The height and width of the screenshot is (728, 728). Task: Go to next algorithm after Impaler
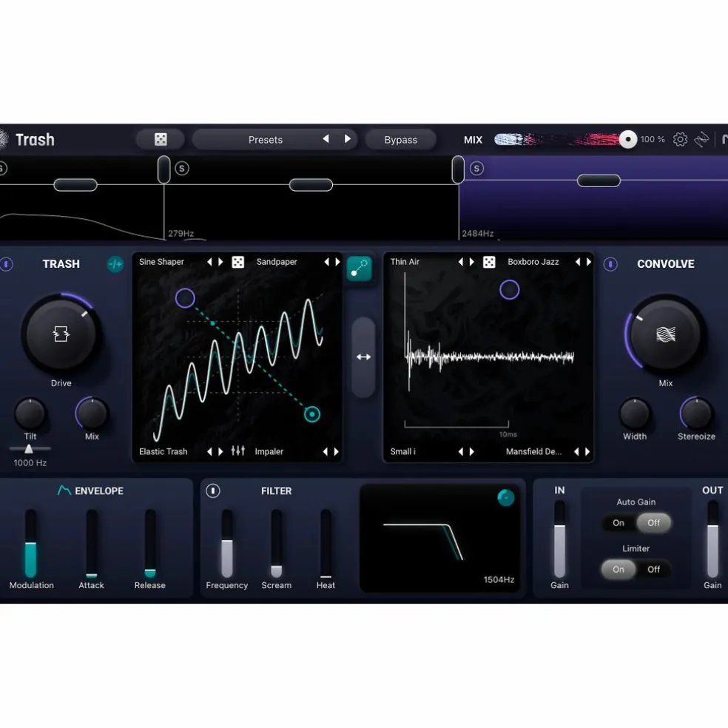(336, 451)
